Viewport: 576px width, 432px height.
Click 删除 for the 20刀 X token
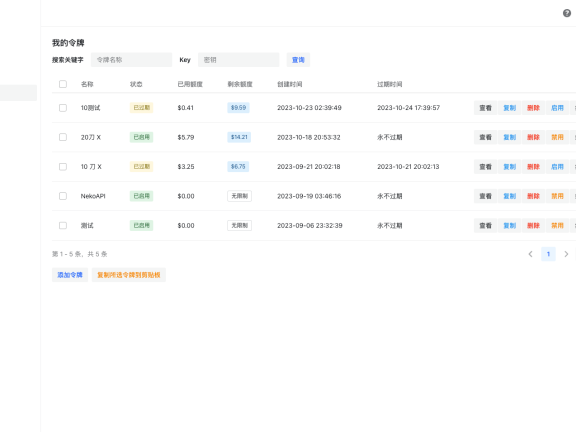[x=533, y=137]
